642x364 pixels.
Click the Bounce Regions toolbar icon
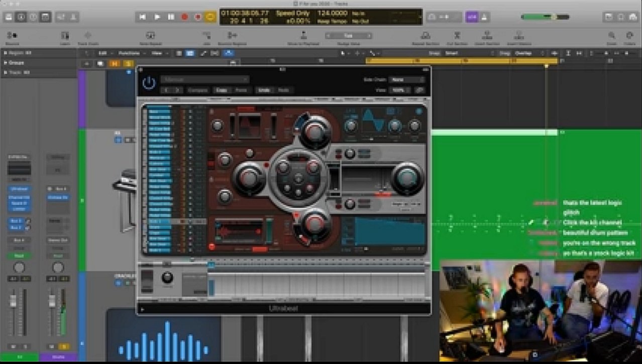pos(232,36)
